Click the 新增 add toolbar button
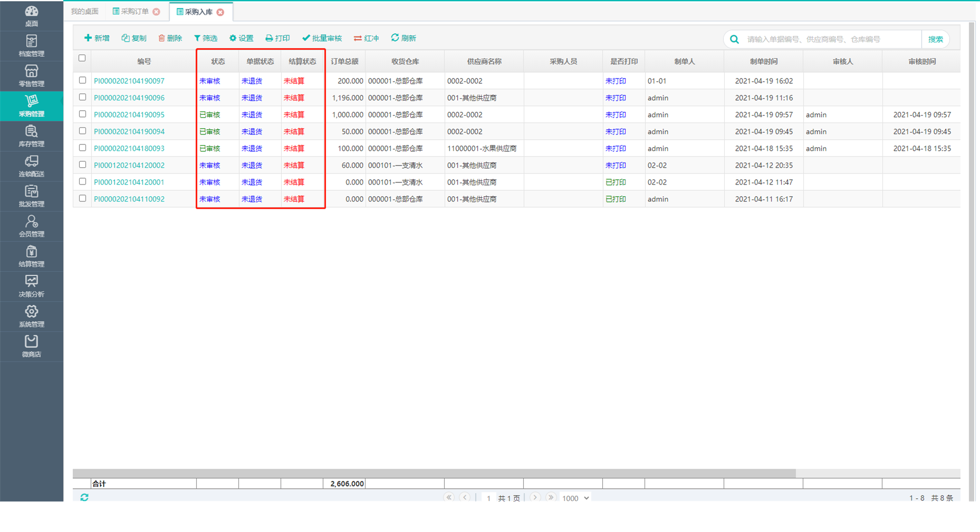 97,38
